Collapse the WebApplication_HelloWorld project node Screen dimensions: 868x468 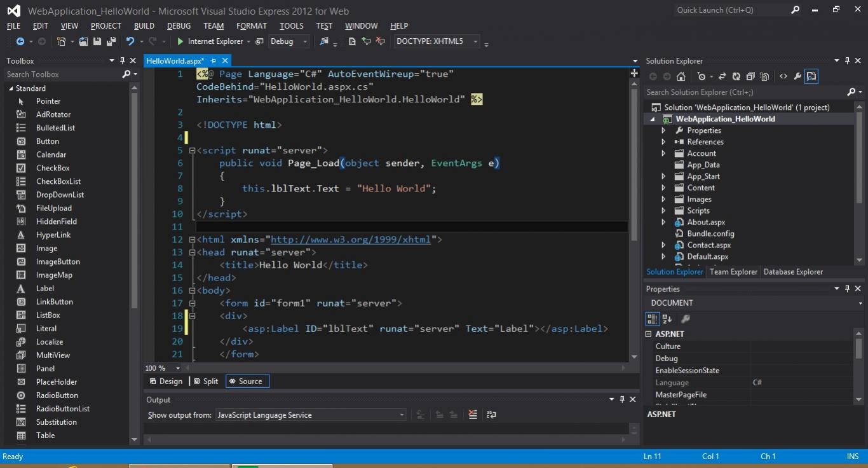[653, 119]
